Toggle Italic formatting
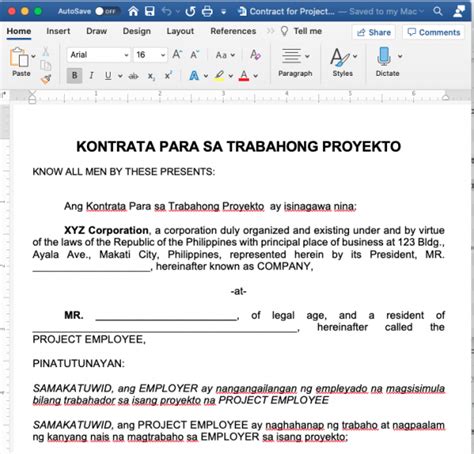Viewport: 474px width, 454px height. point(91,76)
